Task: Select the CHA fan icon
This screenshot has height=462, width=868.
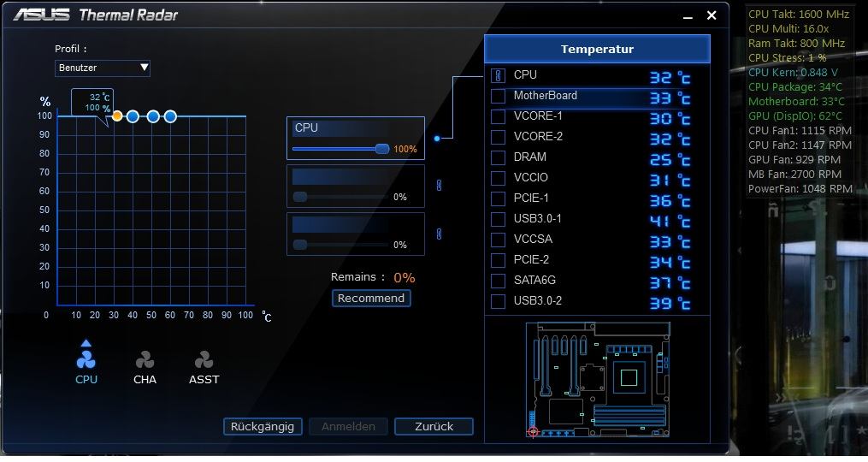Action: 145,359
